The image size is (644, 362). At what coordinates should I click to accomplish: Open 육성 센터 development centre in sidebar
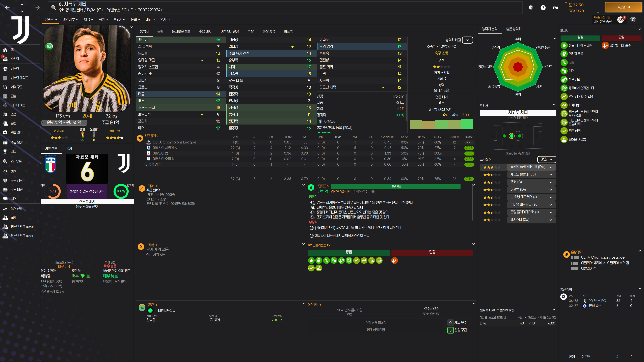click(16, 209)
